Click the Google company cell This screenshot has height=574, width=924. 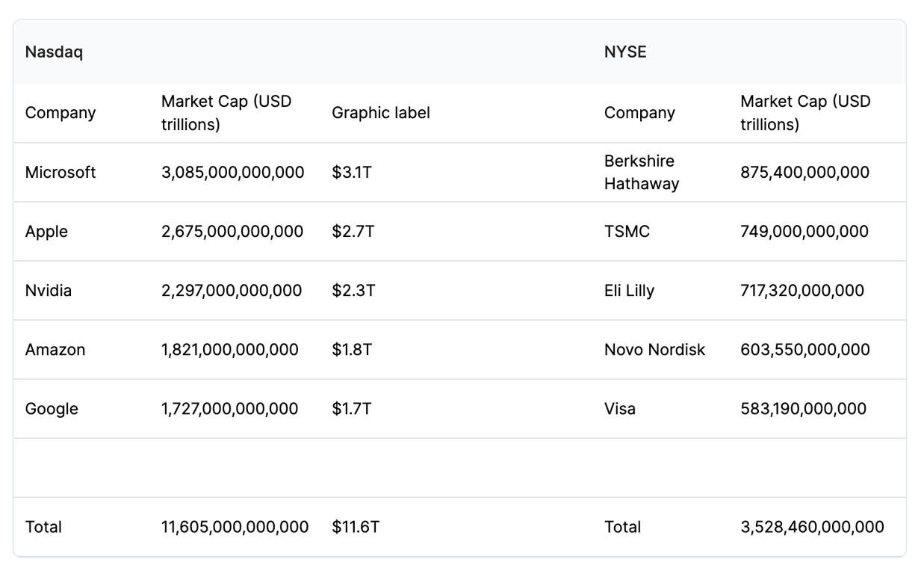click(x=52, y=409)
